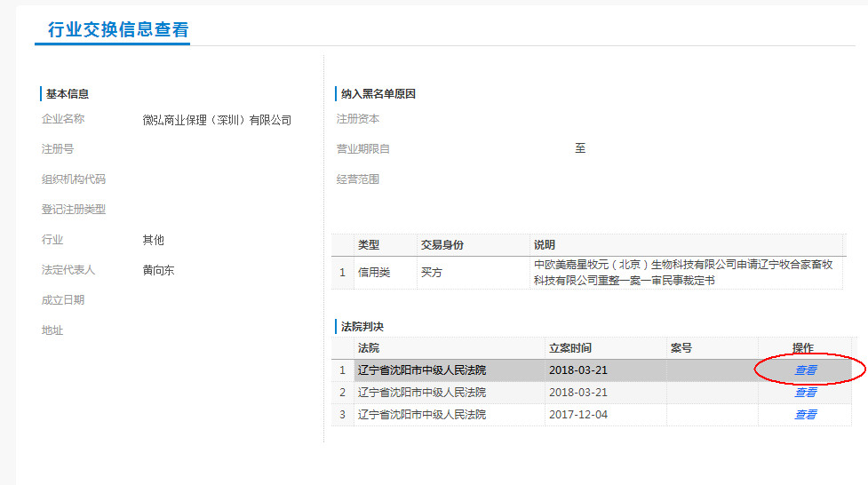Open the 查看 link in court row 2
This screenshot has width=868, height=485.
pos(805,392)
